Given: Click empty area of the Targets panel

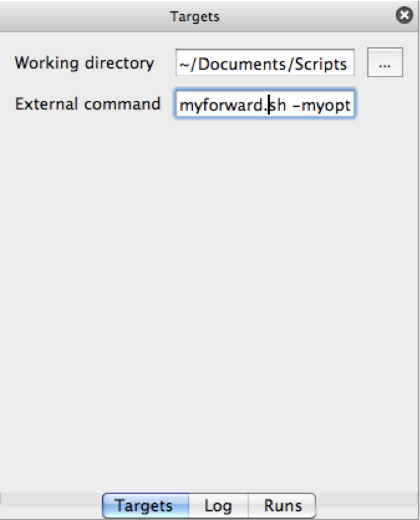Looking at the screenshot, I should [x=209, y=299].
